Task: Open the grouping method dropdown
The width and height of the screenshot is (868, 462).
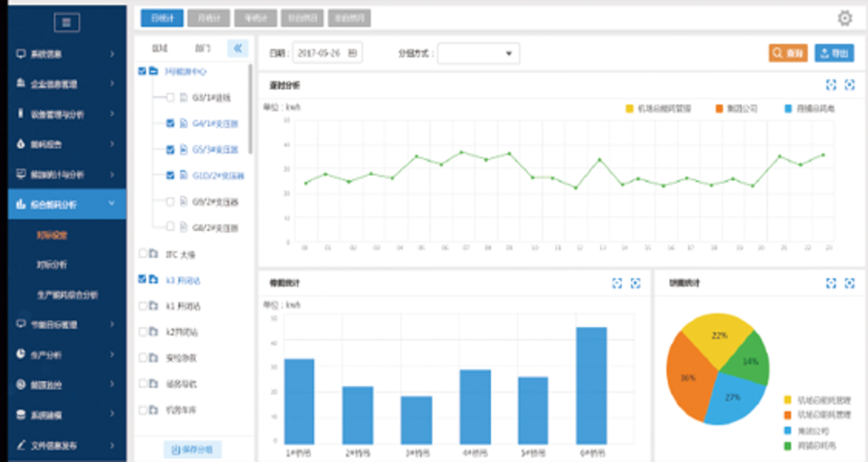Action: click(x=479, y=53)
